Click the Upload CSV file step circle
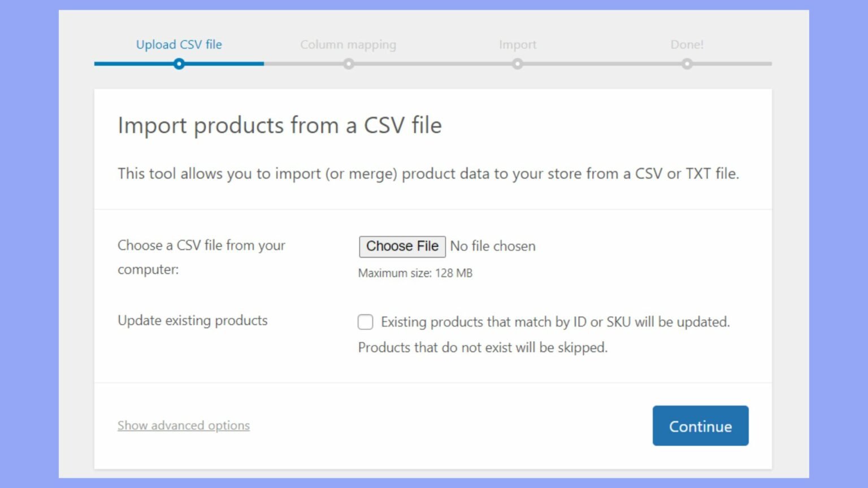Screen dimensions: 868x488 point(179,64)
